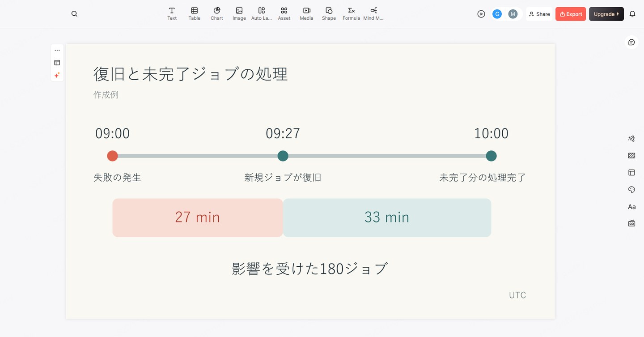This screenshot has width=644, height=337.
Task: Select the Media tool
Action: point(306,14)
